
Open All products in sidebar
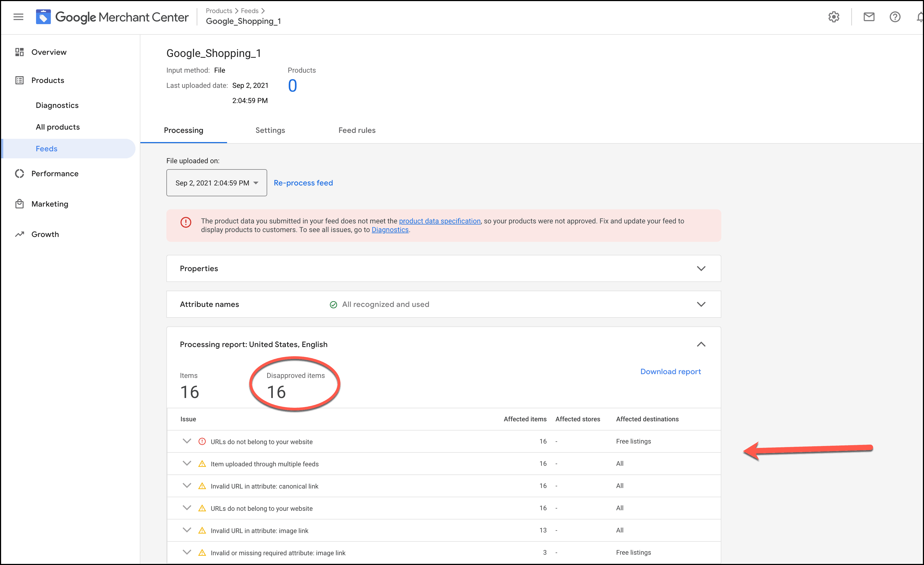(58, 127)
